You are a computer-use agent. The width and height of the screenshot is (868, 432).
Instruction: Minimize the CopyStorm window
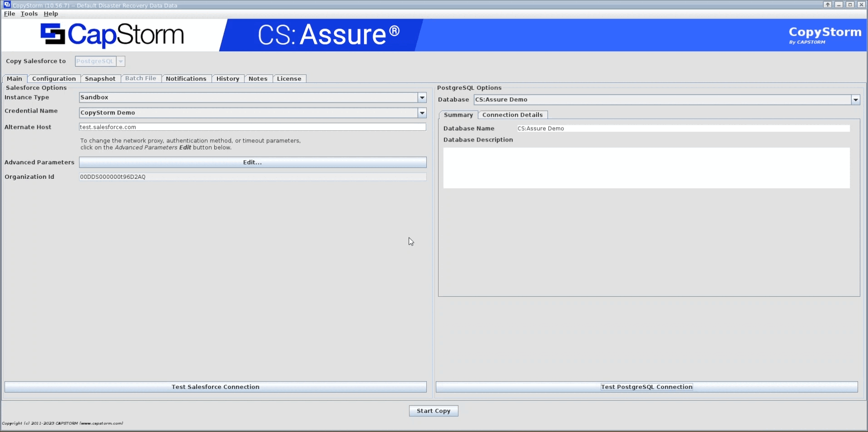pyautogui.click(x=839, y=5)
